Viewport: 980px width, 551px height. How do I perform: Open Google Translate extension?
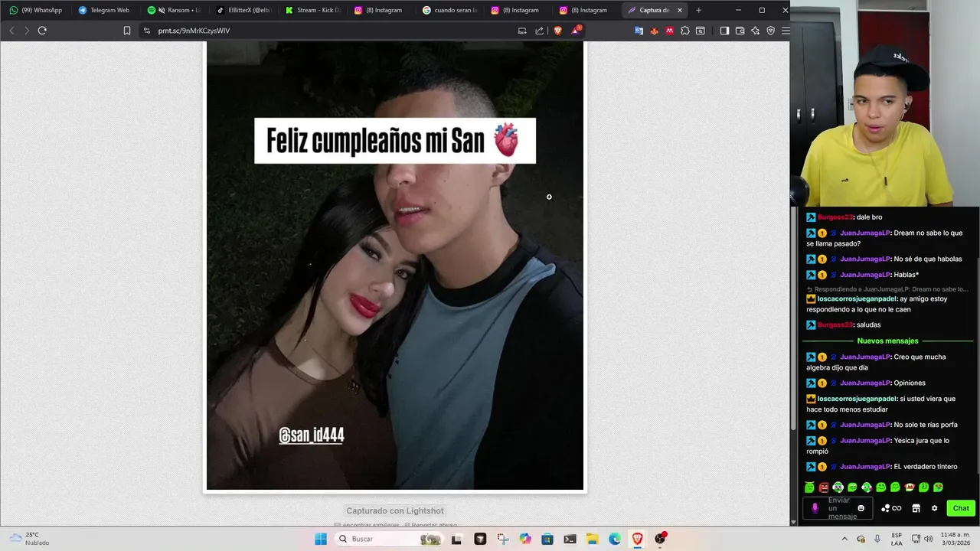click(639, 31)
